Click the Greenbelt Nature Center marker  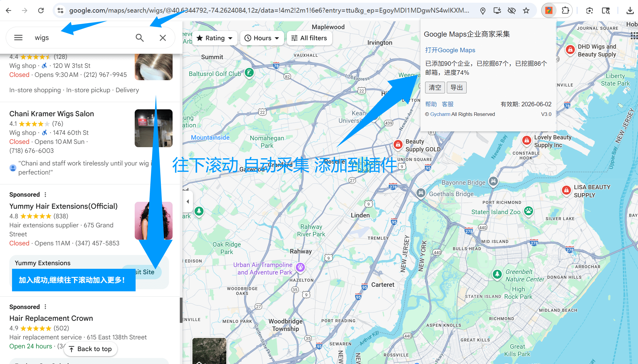pos(497,274)
